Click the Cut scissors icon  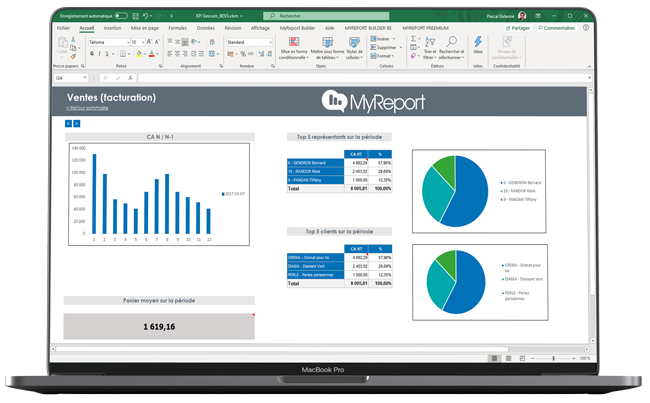(73, 39)
